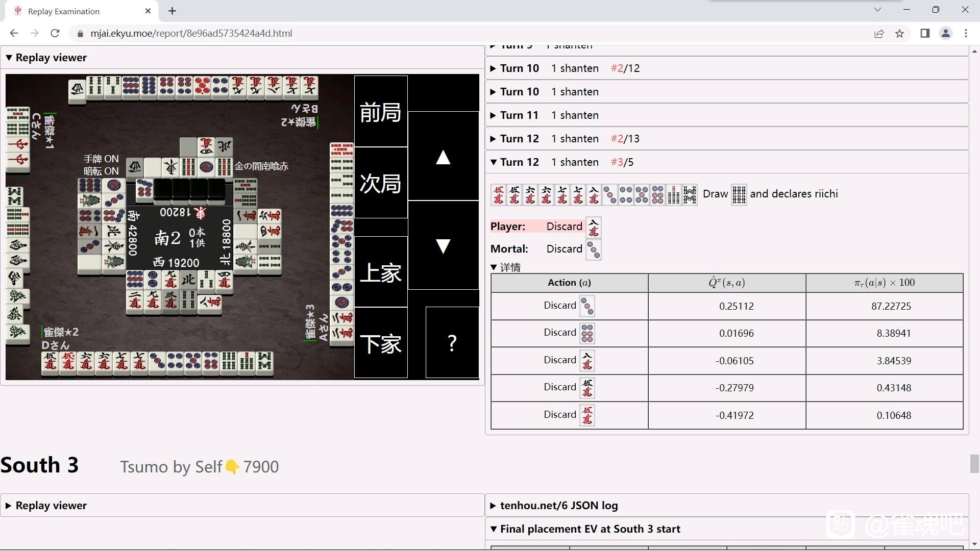Click tile icon in row with -0.27979
The image size is (980, 551).
587,388
